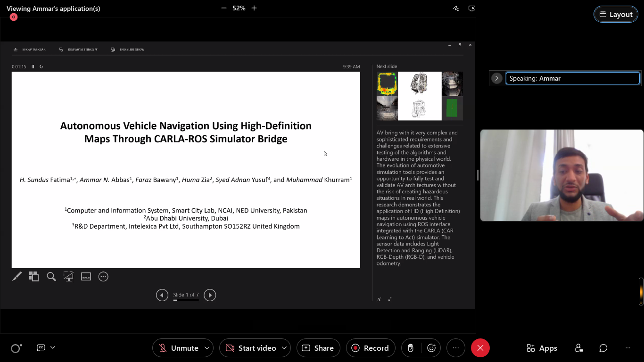644x362 pixels.
Task: Open the chat panel
Action: click(603, 348)
